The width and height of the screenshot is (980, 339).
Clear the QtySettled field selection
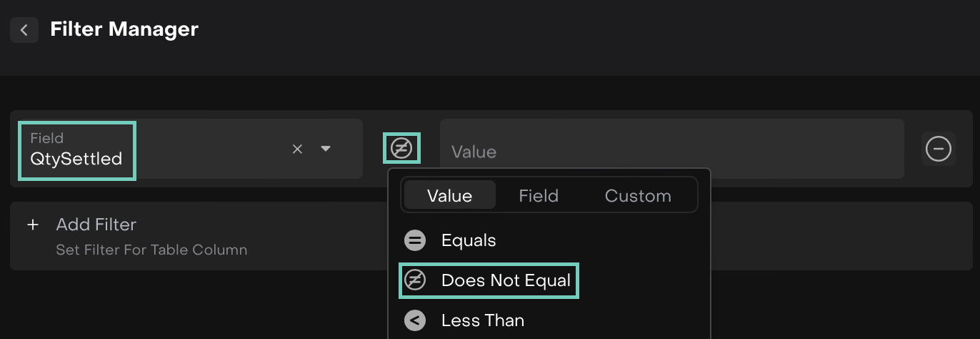coord(298,149)
